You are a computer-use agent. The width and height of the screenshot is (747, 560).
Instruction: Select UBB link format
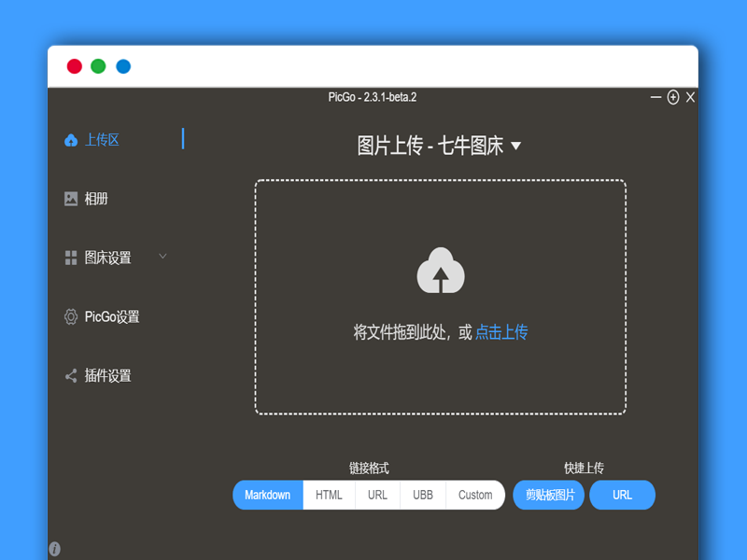(x=423, y=495)
